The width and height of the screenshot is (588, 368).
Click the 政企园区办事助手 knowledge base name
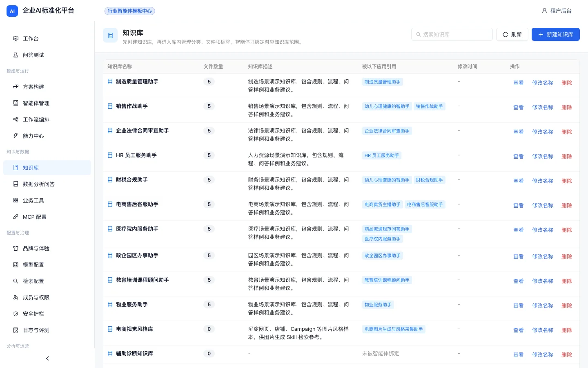[x=137, y=256]
